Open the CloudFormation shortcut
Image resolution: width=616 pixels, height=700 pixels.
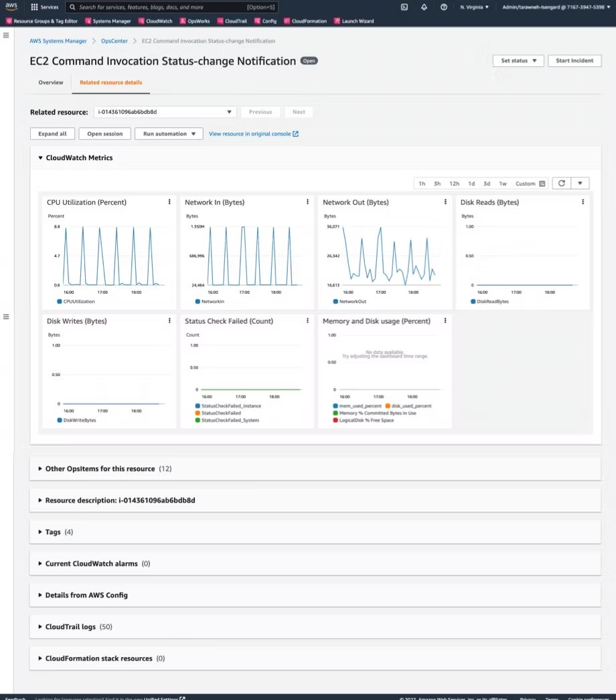[x=305, y=21]
